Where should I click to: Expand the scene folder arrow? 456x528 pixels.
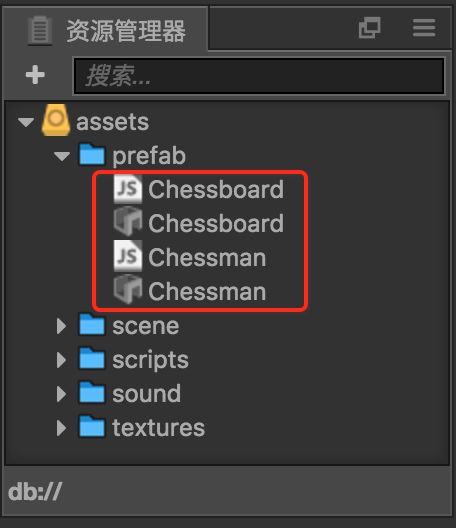(x=61, y=326)
